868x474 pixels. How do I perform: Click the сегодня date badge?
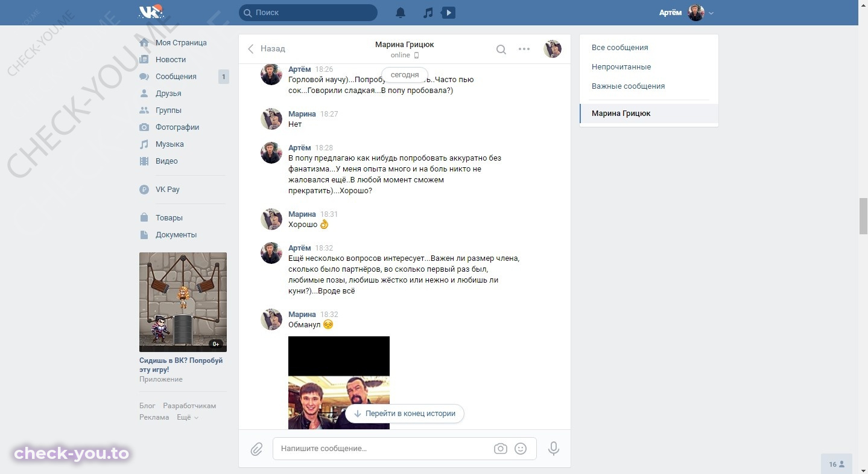(405, 75)
